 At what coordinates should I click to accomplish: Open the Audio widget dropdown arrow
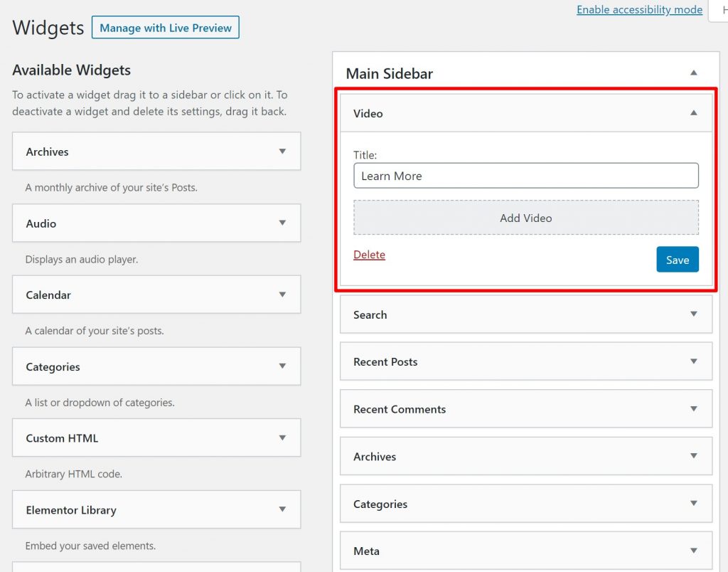(x=282, y=223)
